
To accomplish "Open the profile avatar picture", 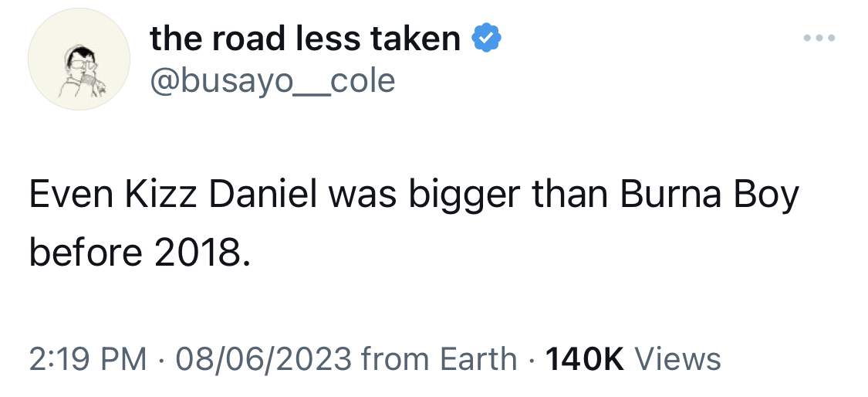I will click(x=79, y=59).
